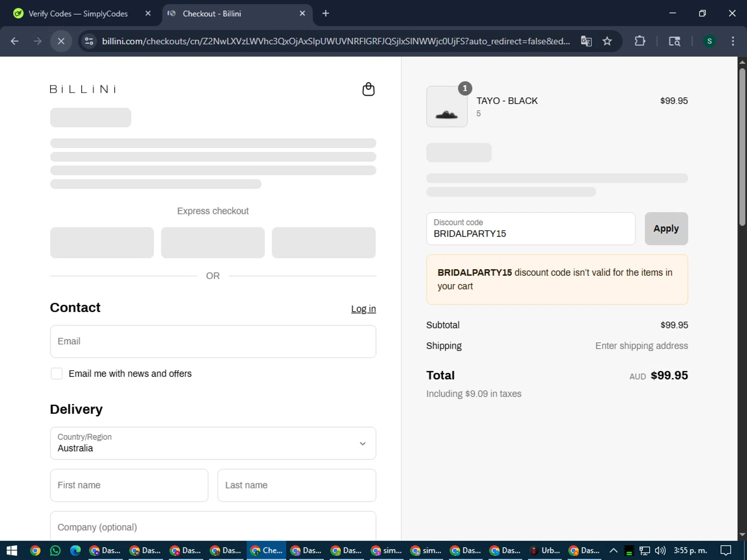Open the Chrome three-dot menu
This screenshot has height=560, width=747.
pos(733,41)
